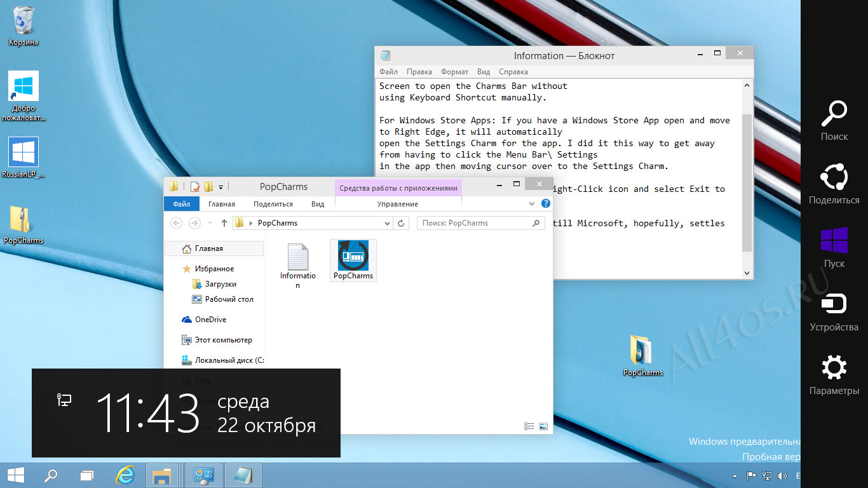Image resolution: width=868 pixels, height=488 pixels.
Task: Click the Notepad window title bar icon
Action: click(x=385, y=55)
